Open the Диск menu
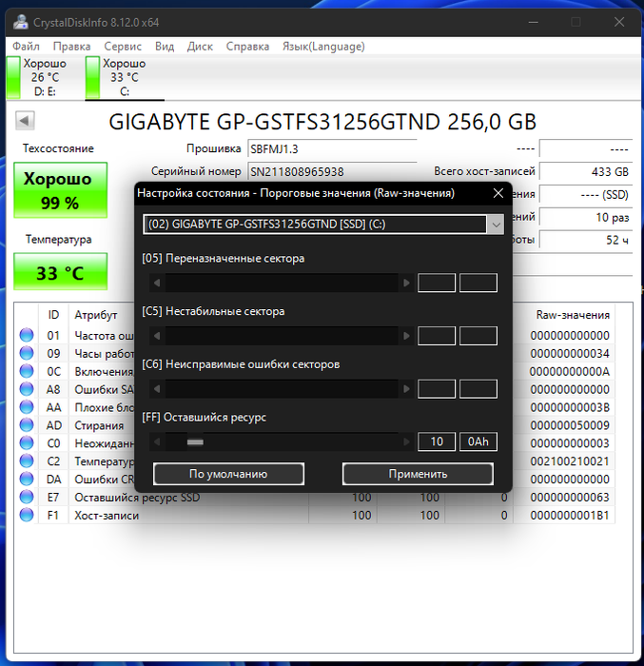Image resolution: width=644 pixels, height=666 pixels. (x=200, y=47)
